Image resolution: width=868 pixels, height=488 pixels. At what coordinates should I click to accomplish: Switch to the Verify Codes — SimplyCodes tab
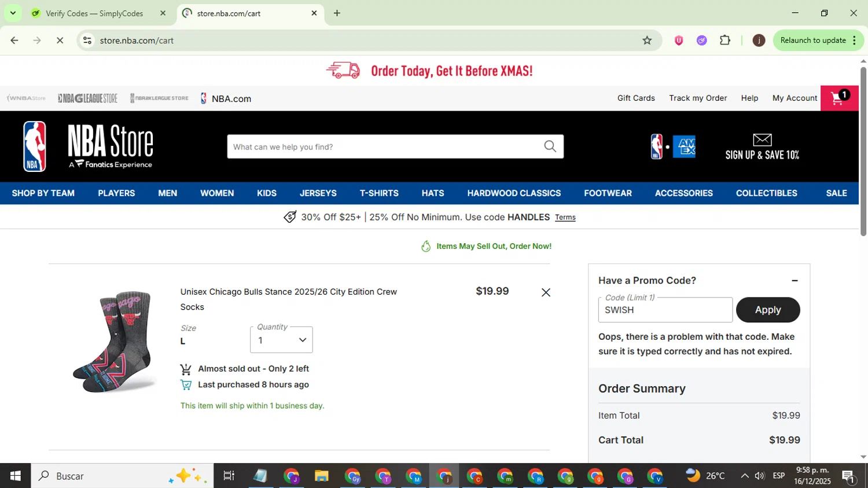click(94, 13)
